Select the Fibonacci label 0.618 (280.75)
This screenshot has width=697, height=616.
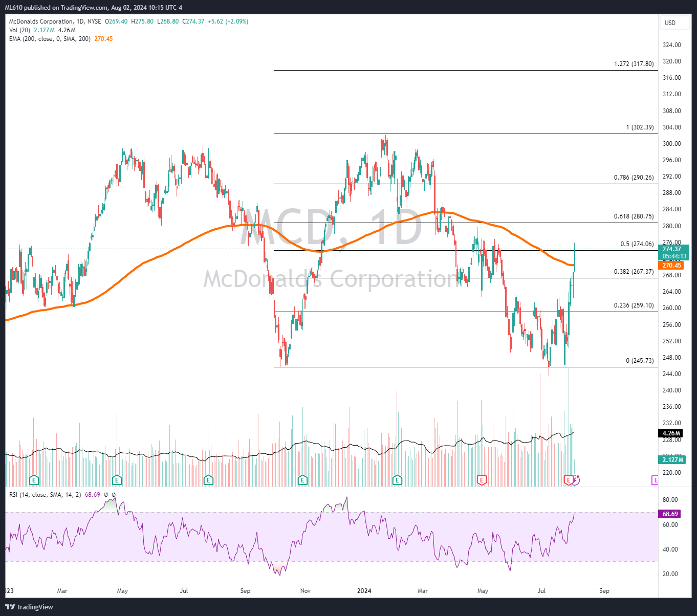[634, 216]
